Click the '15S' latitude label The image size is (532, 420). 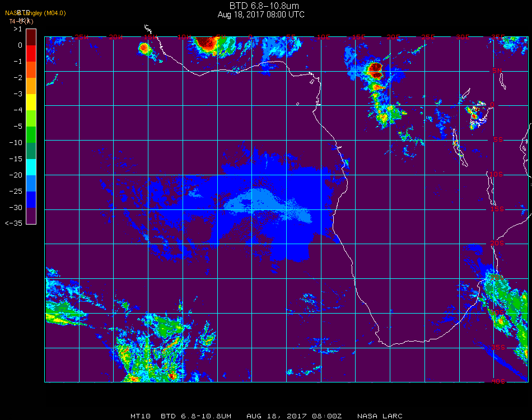pos(497,209)
